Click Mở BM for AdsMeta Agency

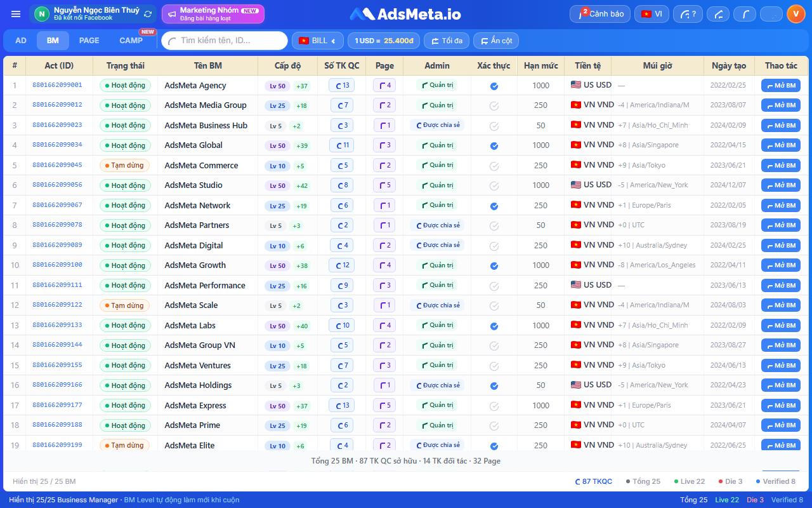(x=781, y=86)
